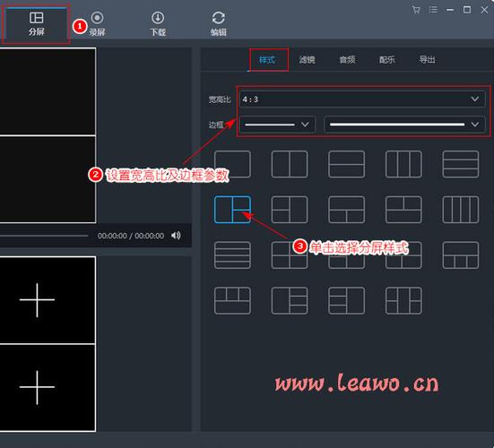494x448 pixels.
Task: Go to the 导出 export tab
Action: [x=428, y=59]
